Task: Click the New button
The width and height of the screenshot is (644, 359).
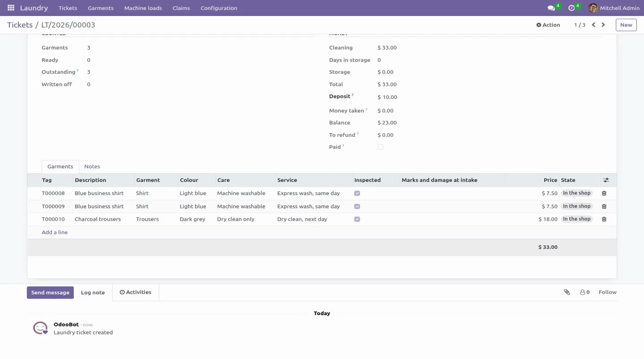Action: coord(626,25)
